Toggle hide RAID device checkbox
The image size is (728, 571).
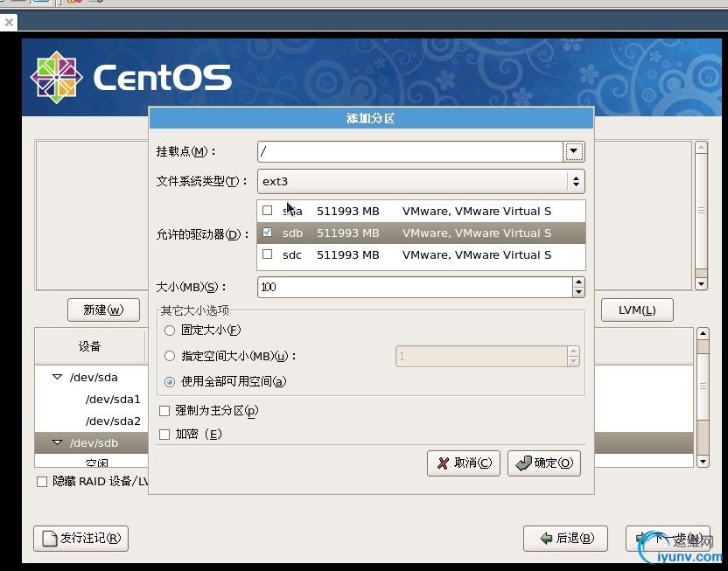point(42,482)
